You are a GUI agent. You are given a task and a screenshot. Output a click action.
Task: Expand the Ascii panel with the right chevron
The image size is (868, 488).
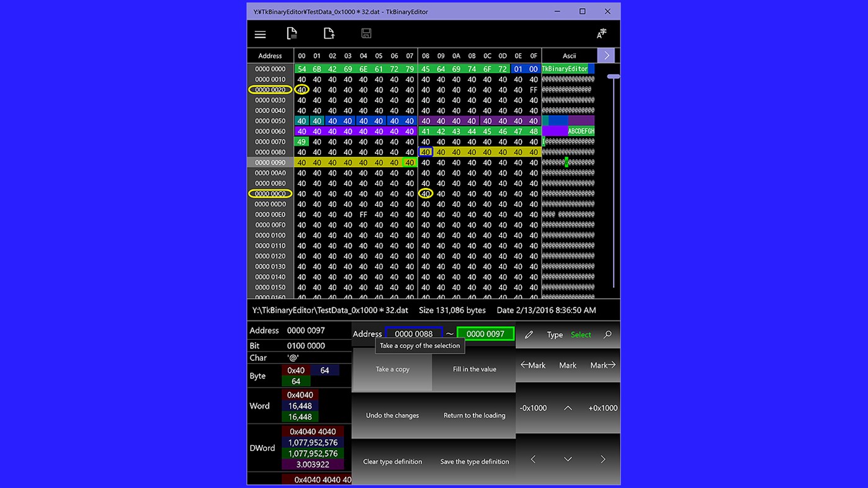tap(606, 55)
